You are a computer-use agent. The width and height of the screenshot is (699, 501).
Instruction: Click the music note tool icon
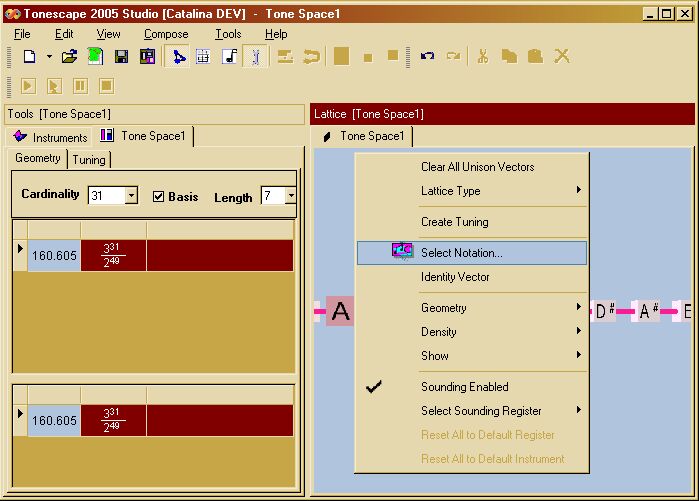tap(230, 57)
